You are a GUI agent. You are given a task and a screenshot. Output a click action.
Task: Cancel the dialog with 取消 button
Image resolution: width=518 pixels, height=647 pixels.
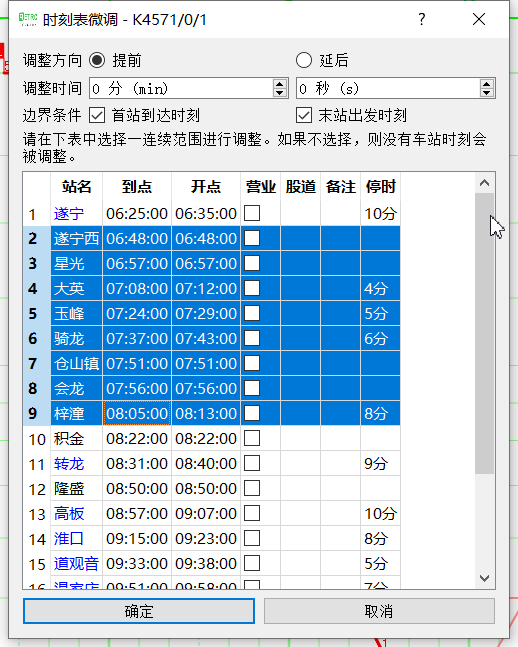click(x=379, y=611)
